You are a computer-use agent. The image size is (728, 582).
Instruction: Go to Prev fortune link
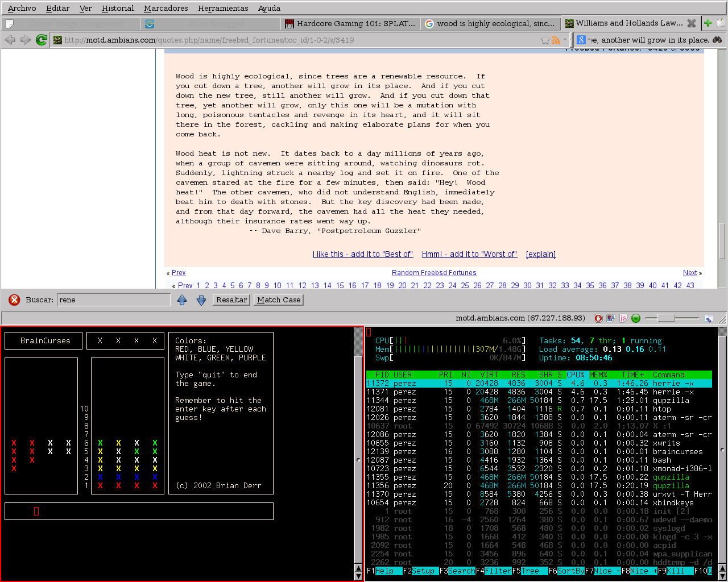[179, 273]
